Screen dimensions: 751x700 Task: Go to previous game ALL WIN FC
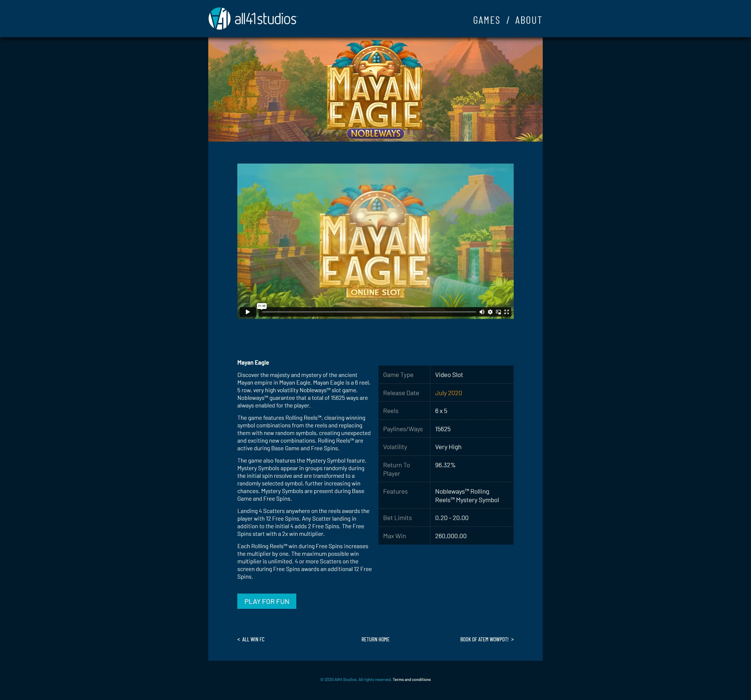[251, 639]
